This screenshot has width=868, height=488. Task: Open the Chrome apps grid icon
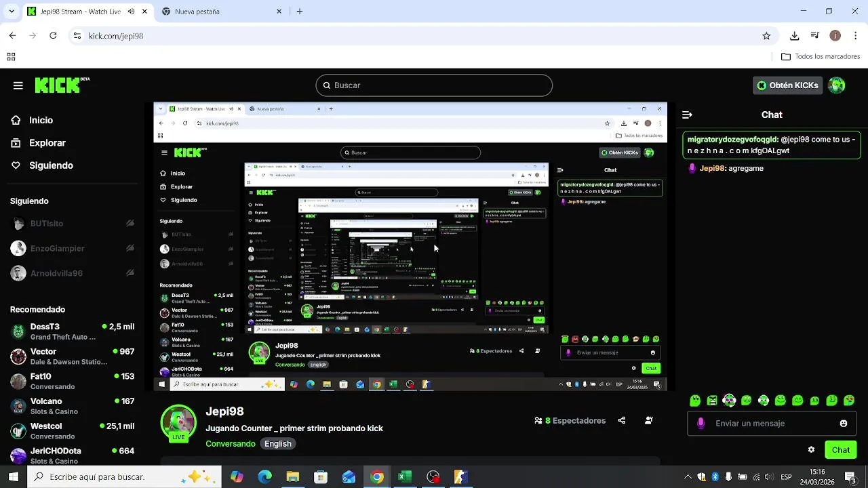coord(11,57)
